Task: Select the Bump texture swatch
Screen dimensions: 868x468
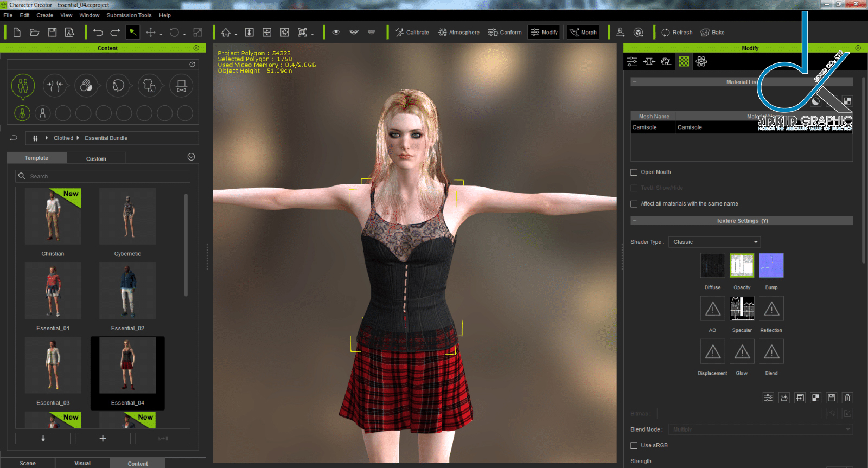Action: (x=771, y=266)
